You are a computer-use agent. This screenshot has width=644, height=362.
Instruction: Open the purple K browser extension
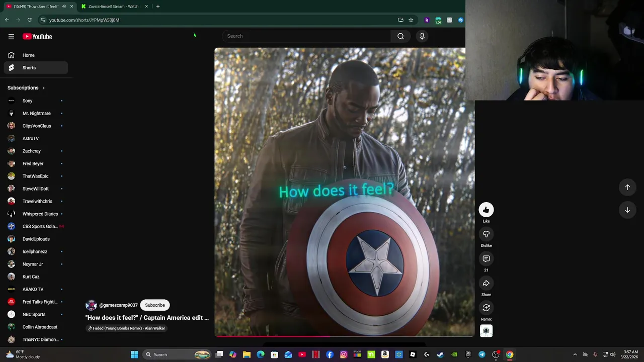(x=427, y=20)
